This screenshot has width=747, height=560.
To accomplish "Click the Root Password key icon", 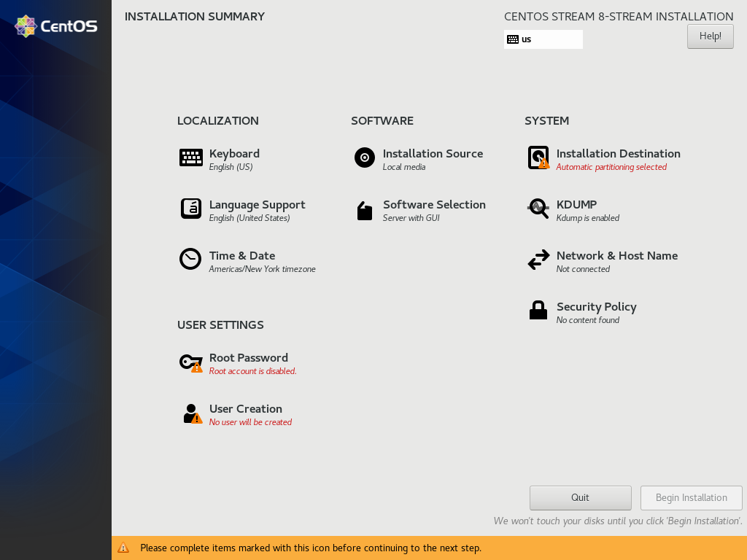I will (190, 362).
